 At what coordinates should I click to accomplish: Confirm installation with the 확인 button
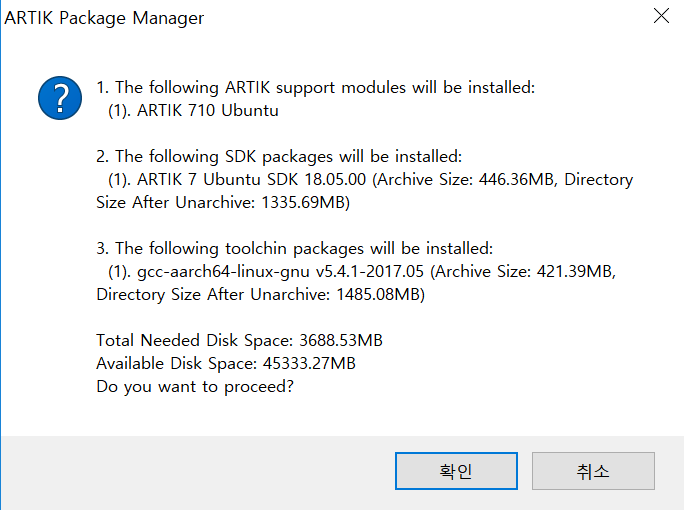456,471
